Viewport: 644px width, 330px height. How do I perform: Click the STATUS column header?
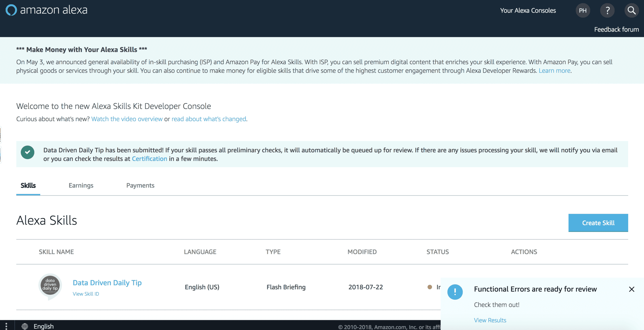tap(437, 252)
